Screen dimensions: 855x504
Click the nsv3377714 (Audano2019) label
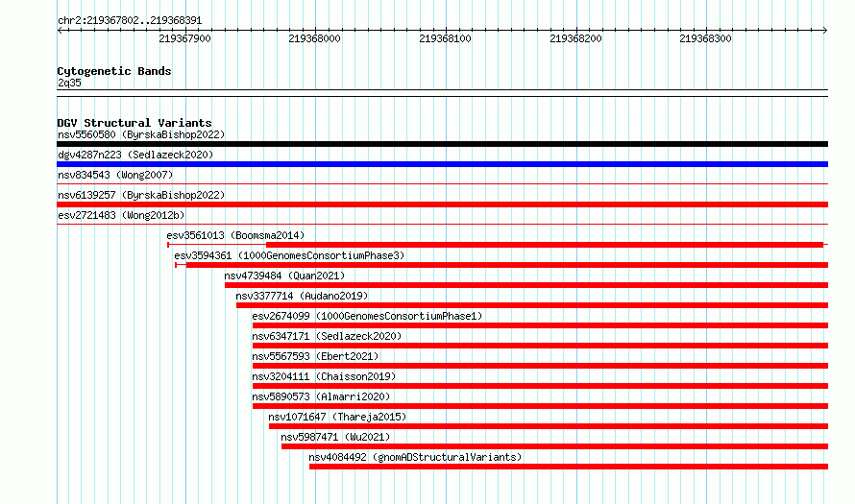click(x=302, y=296)
